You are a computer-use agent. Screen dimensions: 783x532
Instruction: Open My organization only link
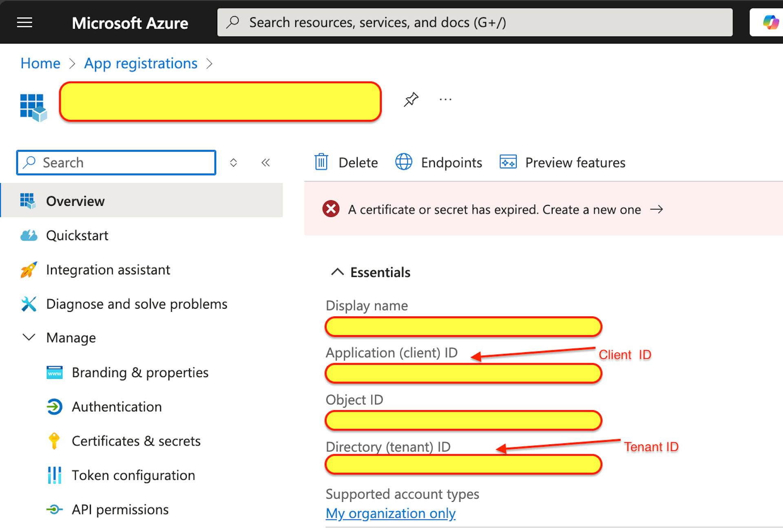tap(390, 513)
